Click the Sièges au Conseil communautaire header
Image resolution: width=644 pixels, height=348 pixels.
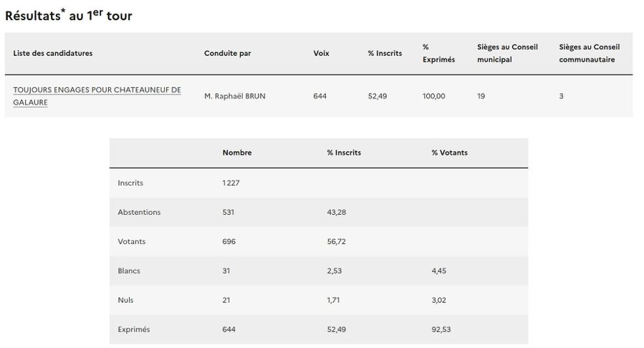click(x=590, y=54)
